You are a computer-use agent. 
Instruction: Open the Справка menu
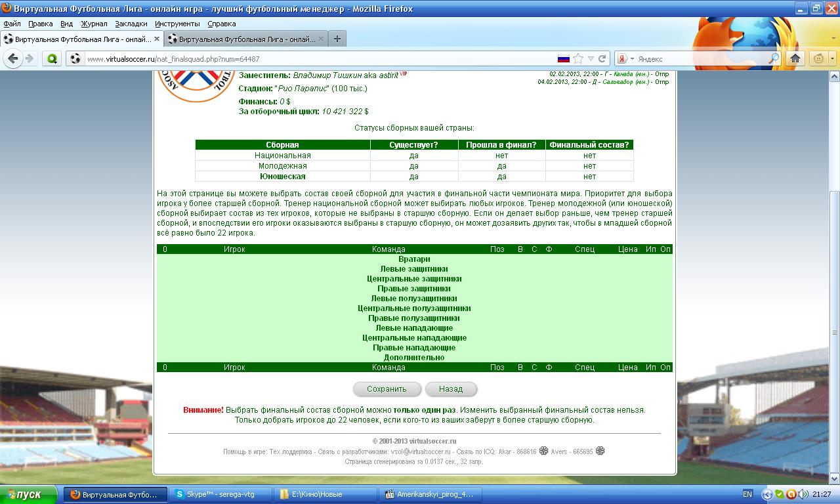[222, 24]
